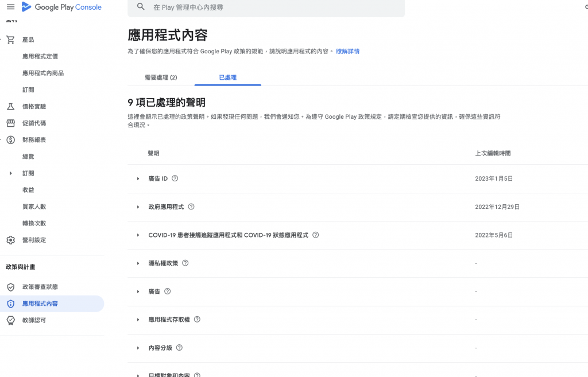The image size is (588, 377).
Task: Click the 瞭解詳情 link
Action: (x=347, y=51)
